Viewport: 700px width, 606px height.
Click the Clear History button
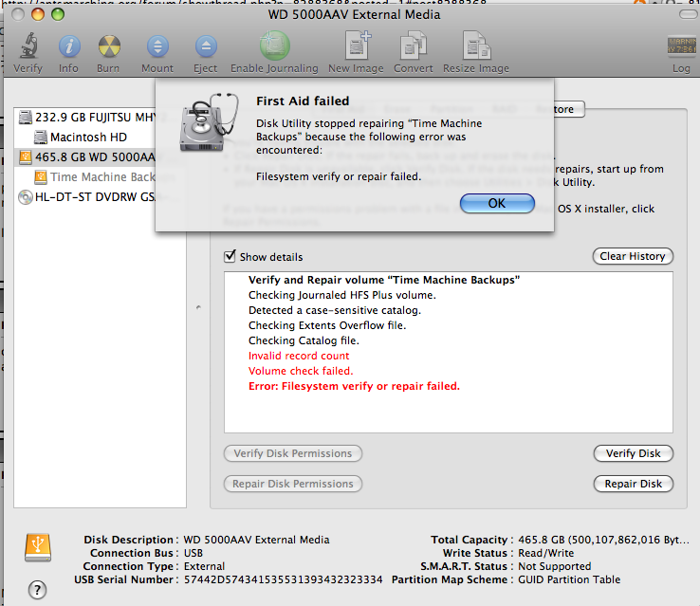[633, 256]
